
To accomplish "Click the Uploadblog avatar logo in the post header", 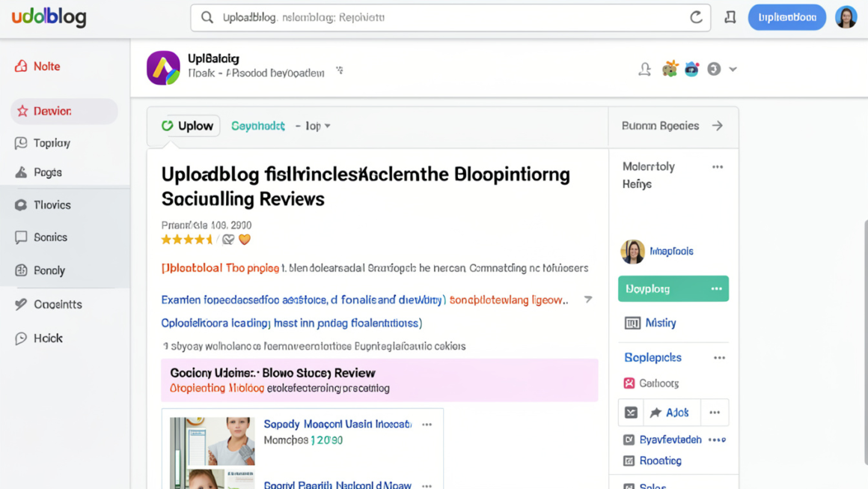I will click(x=163, y=67).
